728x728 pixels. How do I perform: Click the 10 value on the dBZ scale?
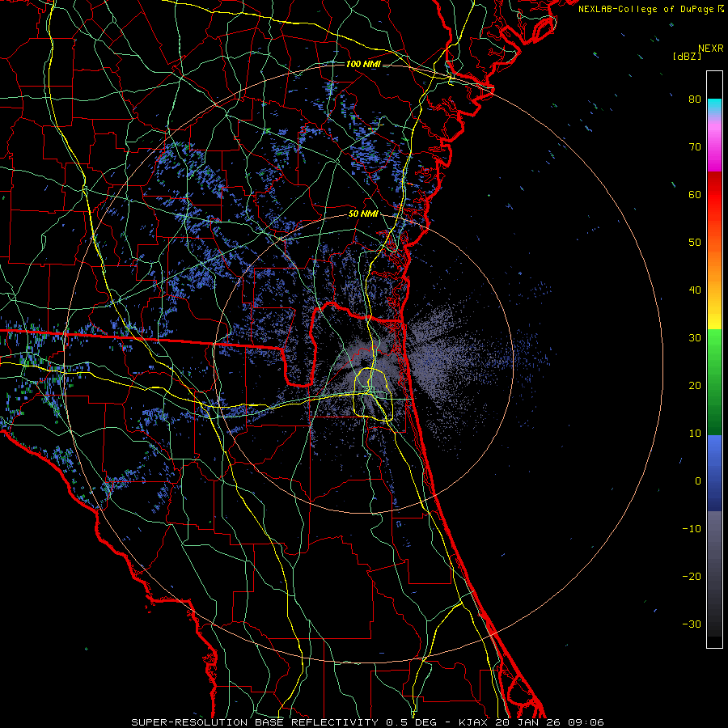[x=695, y=434]
